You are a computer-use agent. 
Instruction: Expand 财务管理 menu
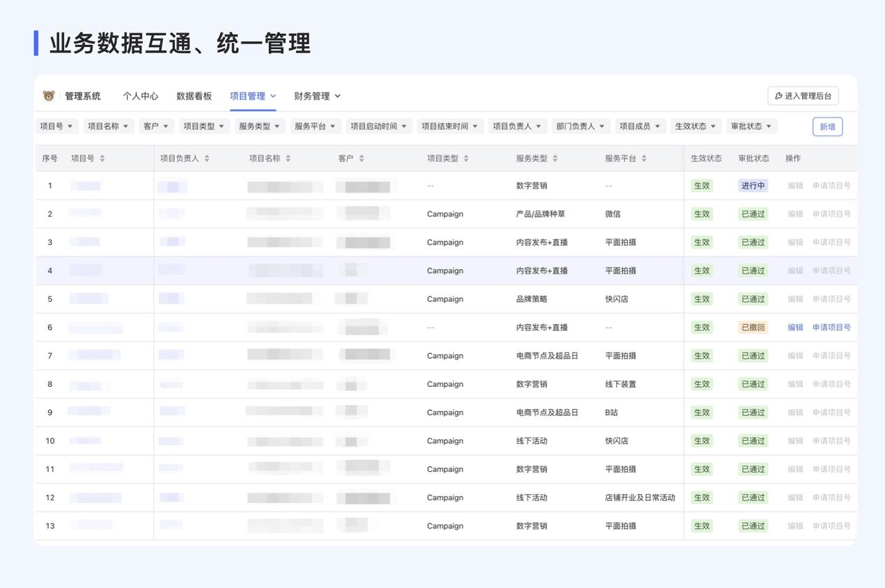[x=317, y=96]
